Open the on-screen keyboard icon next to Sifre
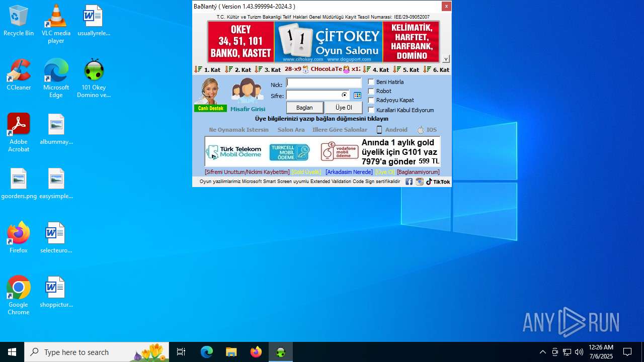This screenshot has height=362, width=644. pyautogui.click(x=357, y=95)
